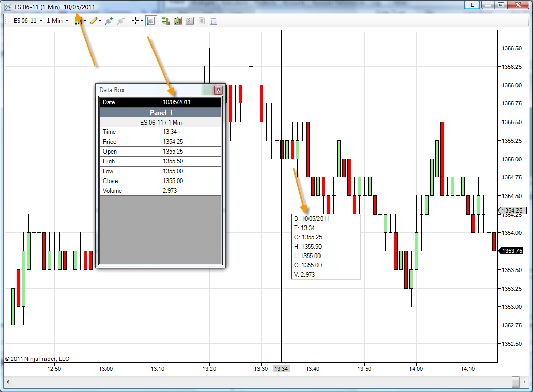Toggle the Data Box toolbar icon

coord(151,21)
